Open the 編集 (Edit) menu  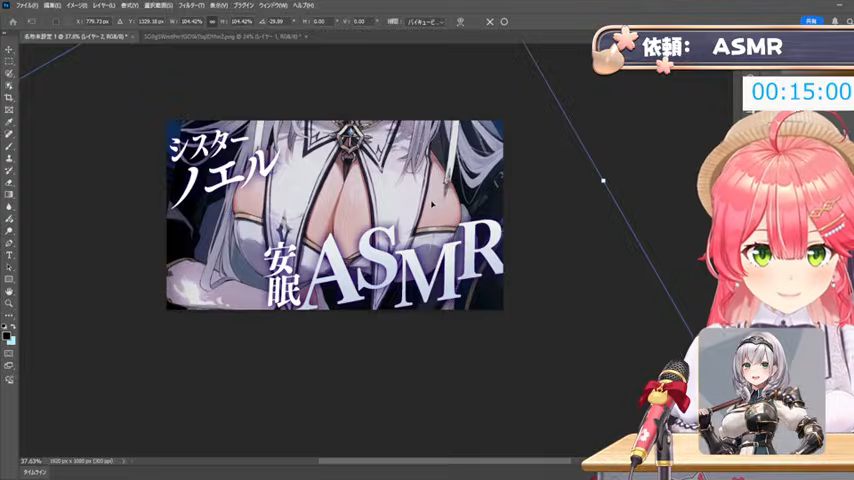pos(52,5)
